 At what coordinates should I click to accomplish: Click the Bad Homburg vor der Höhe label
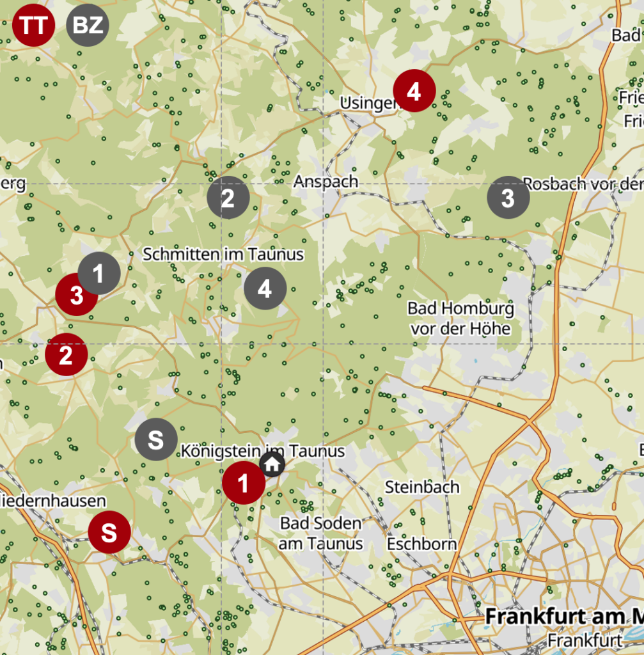coord(460,319)
